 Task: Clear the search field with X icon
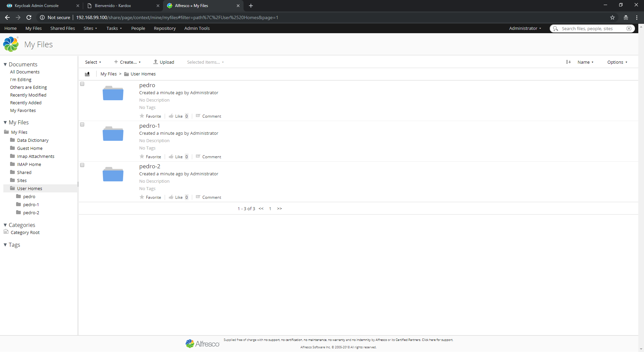pyautogui.click(x=629, y=28)
